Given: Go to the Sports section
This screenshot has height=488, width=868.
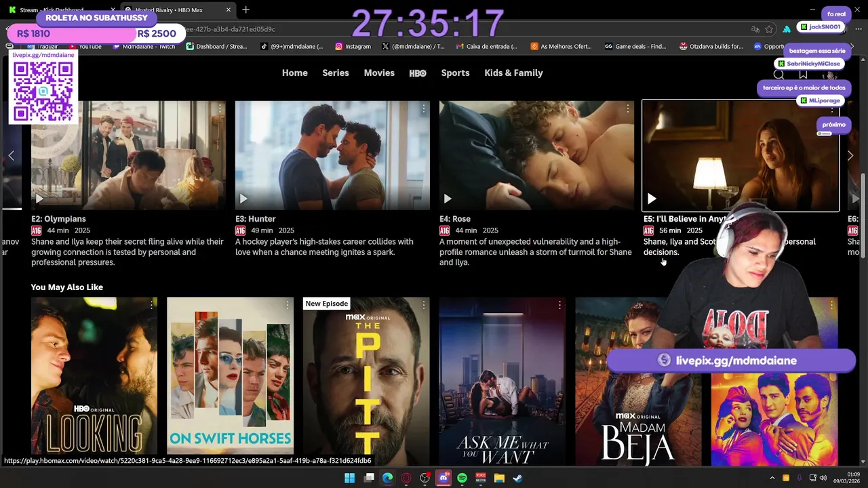Looking at the screenshot, I should coord(455,73).
